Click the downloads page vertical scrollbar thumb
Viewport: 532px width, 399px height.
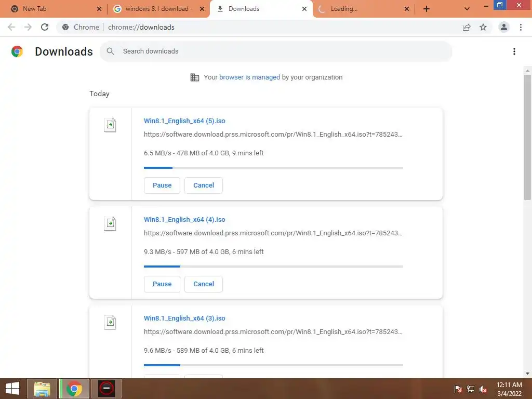point(527,137)
